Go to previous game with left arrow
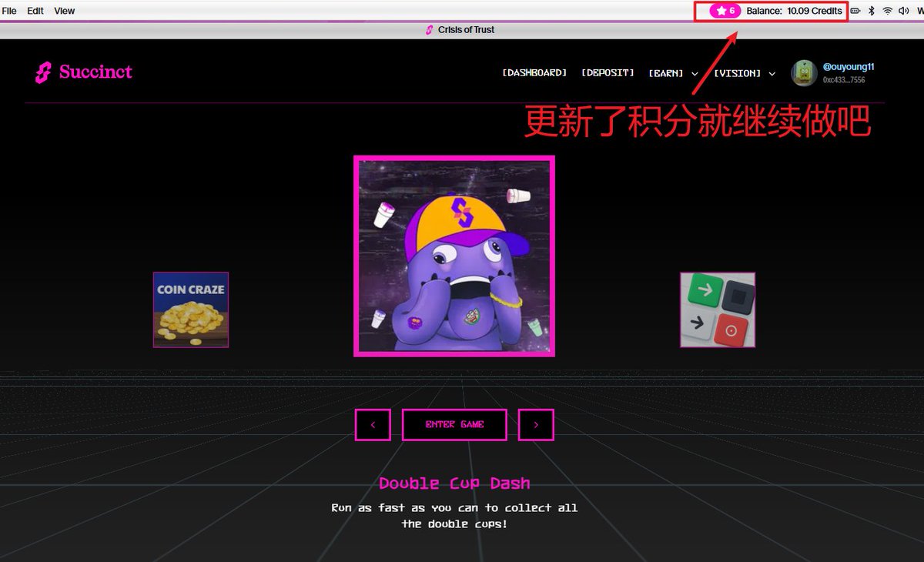 (x=373, y=425)
